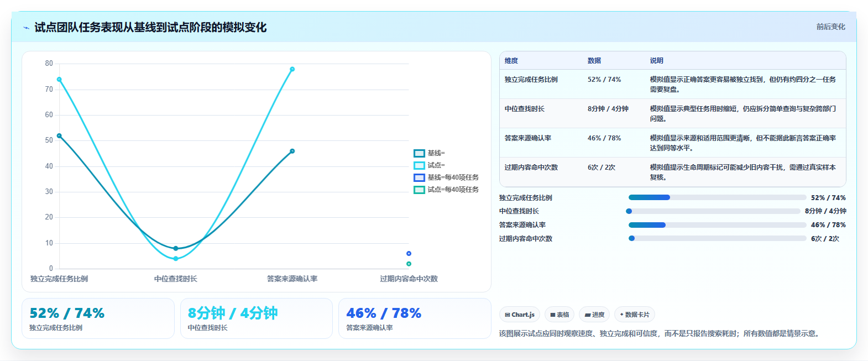Click the 独立完成任务比例 progress bar

717,197
